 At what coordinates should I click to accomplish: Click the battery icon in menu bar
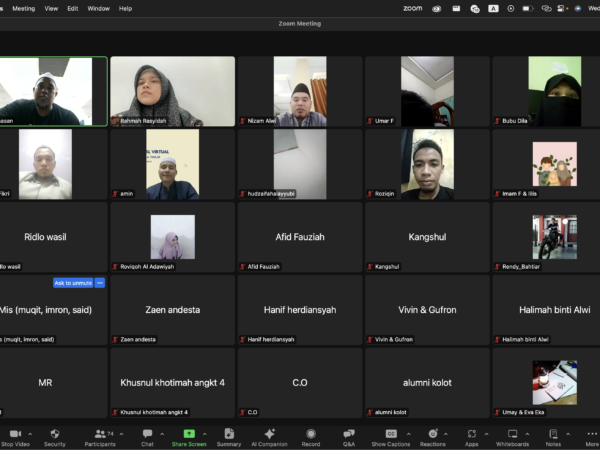click(x=528, y=8)
